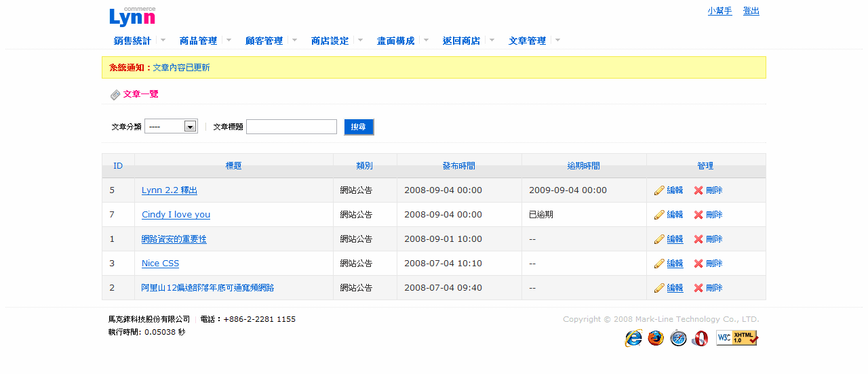Click the Firefox browser icon in footer
The width and height of the screenshot is (868, 374).
(x=656, y=338)
